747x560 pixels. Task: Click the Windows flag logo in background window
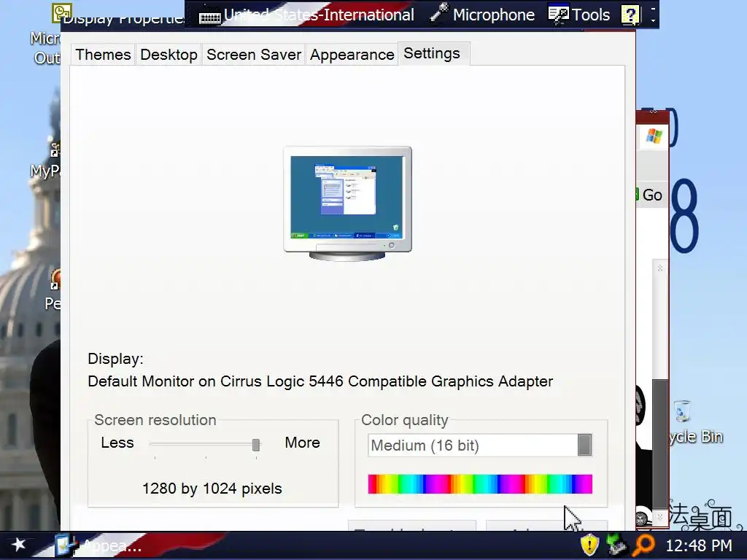click(x=654, y=136)
